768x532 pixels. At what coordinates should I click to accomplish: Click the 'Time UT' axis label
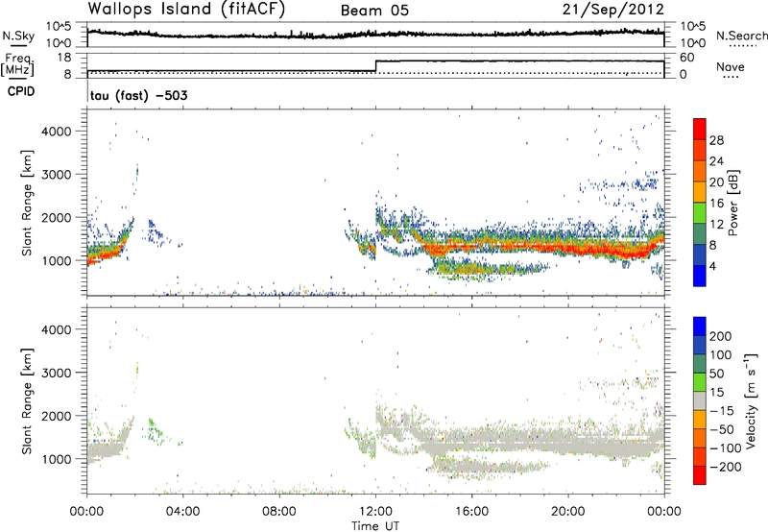point(375,526)
